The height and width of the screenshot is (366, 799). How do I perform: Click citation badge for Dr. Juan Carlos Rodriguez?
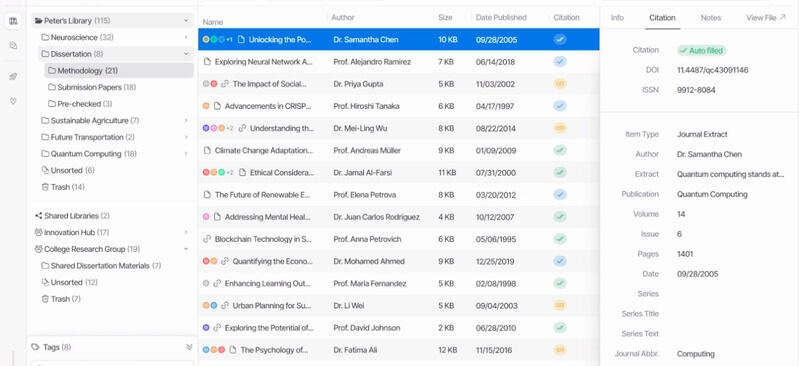point(560,217)
